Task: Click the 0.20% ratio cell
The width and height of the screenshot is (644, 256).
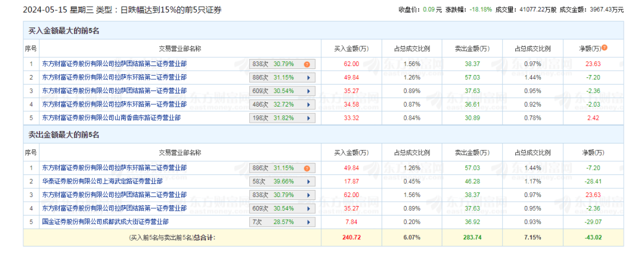Action: (x=412, y=222)
